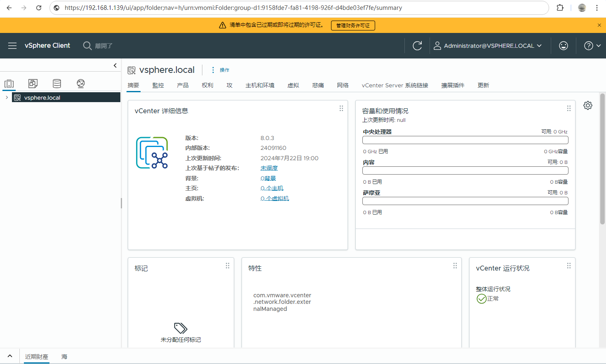
Task: Switch to the 产品 tab
Action: 183,85
